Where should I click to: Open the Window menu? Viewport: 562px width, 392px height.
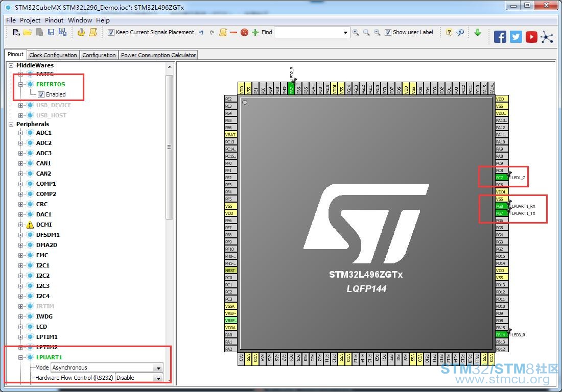pyautogui.click(x=80, y=20)
